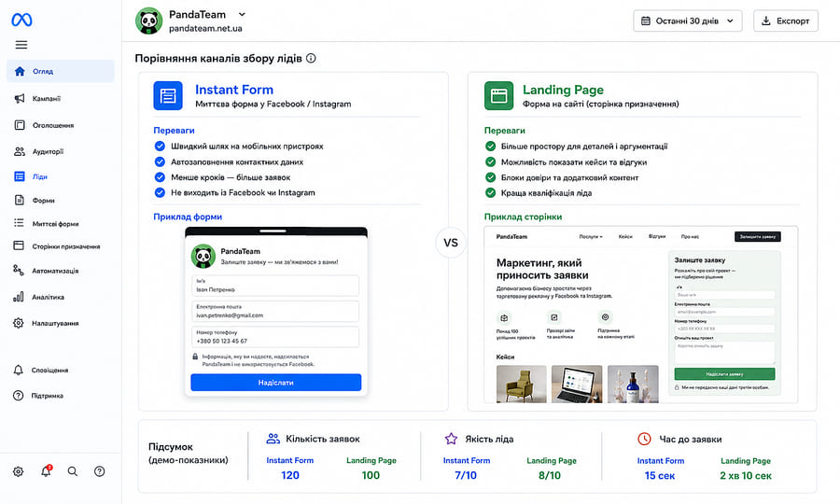Click the bottle case thumbnail
Screen dimensions: 840x504
coord(633,384)
